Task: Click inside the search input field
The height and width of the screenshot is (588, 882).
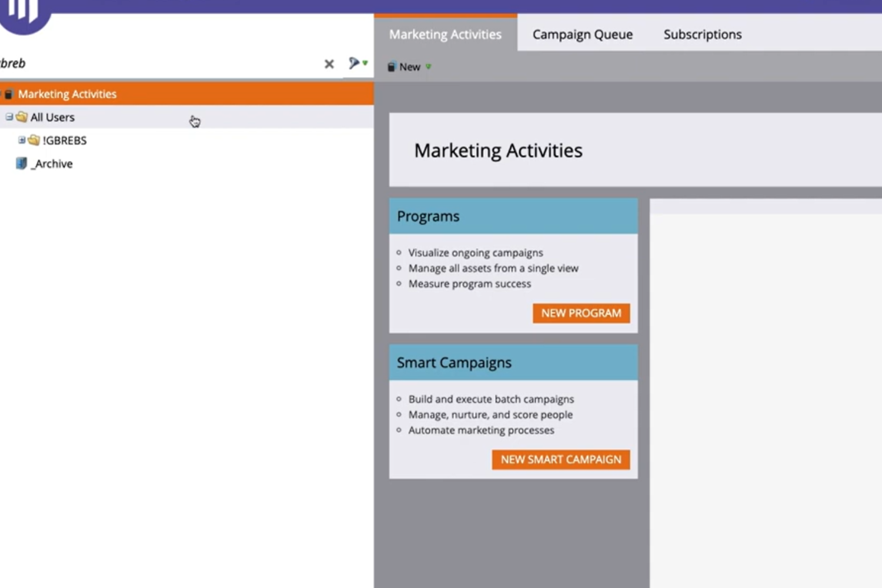Action: point(147,63)
